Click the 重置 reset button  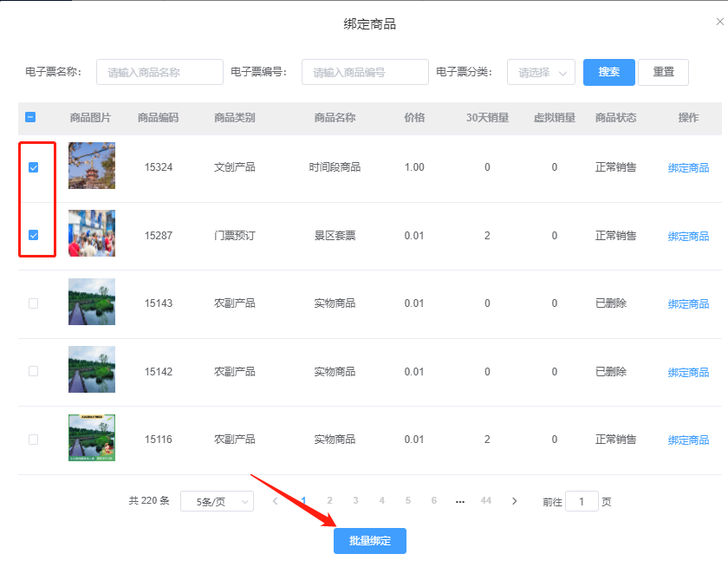(x=663, y=72)
